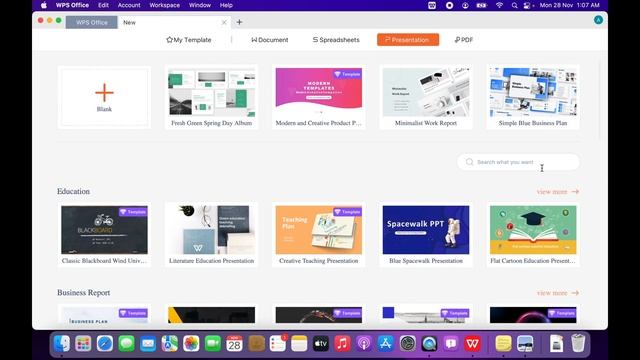640x360 pixels.
Task: Open the Workspace menu
Action: [x=164, y=5]
